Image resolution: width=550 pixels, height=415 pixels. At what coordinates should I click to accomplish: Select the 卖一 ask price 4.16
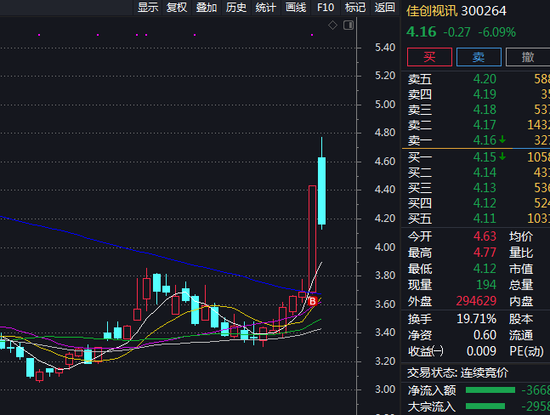485,140
